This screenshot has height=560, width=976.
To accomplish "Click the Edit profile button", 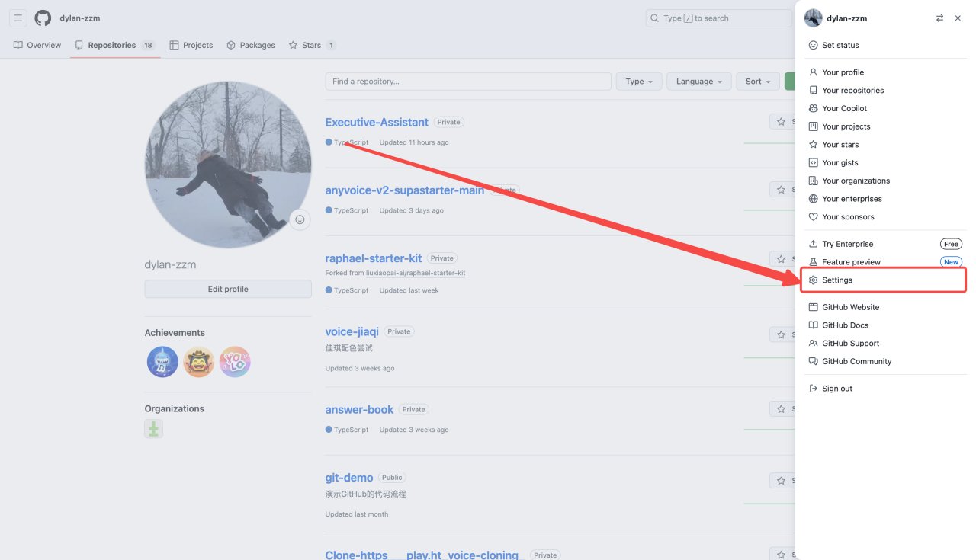I will click(228, 290).
